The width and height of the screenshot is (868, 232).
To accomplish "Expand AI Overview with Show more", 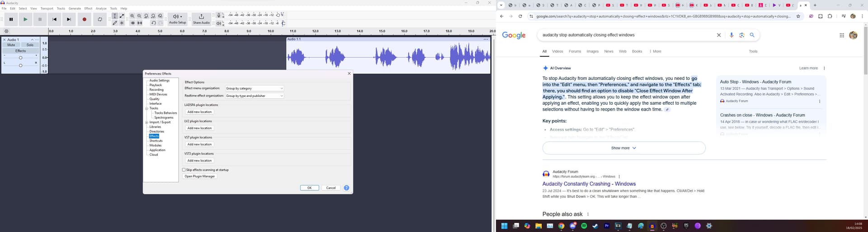I will [624, 148].
